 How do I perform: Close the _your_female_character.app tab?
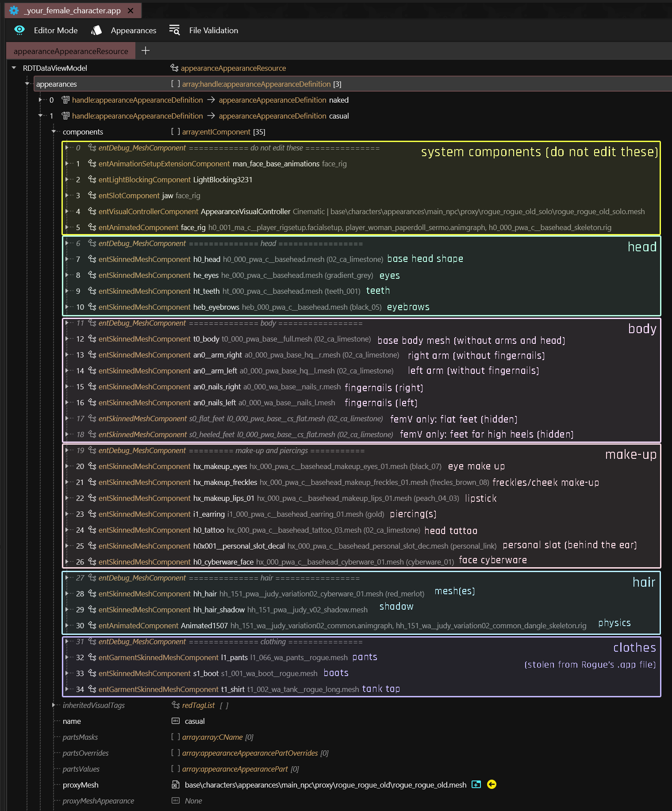pyautogui.click(x=131, y=11)
